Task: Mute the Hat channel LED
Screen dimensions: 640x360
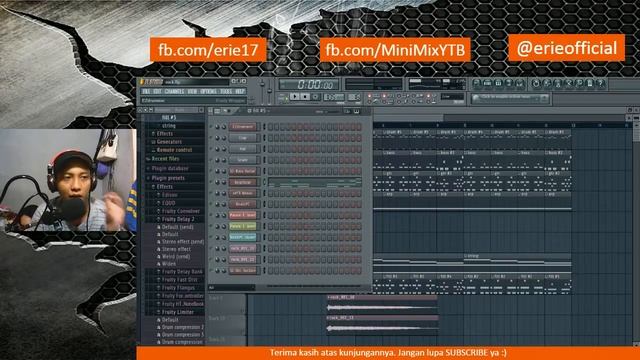Action: 211,149
